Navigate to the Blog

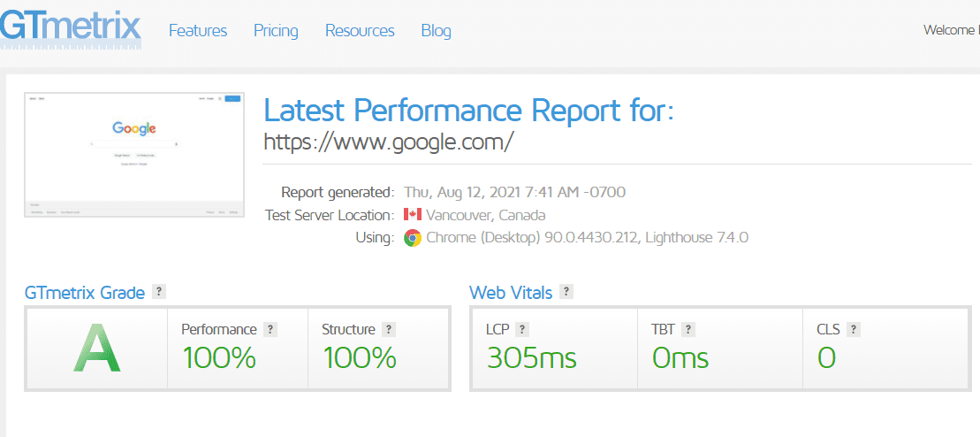[437, 30]
